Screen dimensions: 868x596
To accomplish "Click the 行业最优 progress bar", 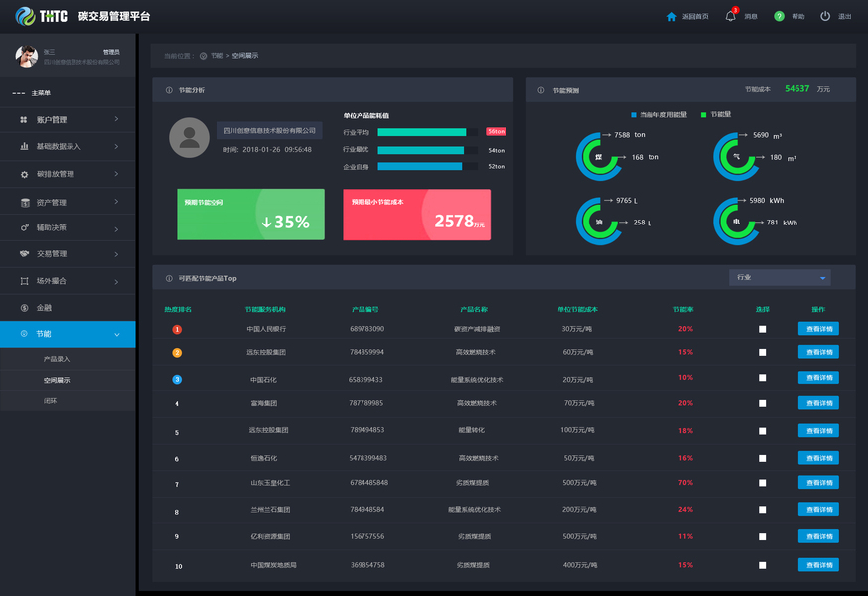I will coord(427,150).
